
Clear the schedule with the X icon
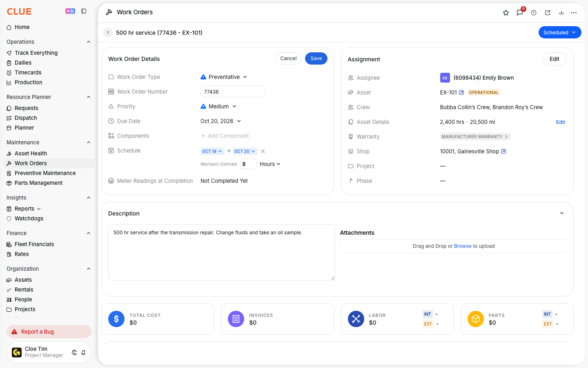(x=263, y=151)
